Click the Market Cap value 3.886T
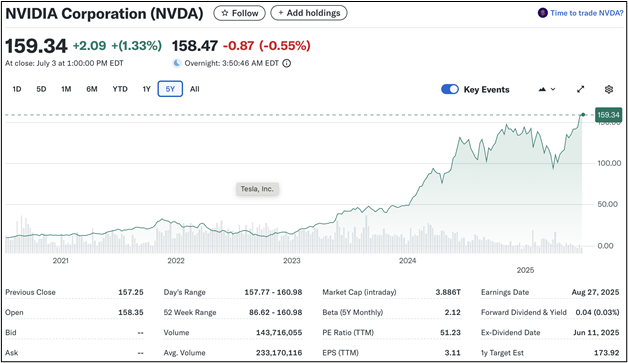Viewport: 628px width, 363px height. point(448,292)
